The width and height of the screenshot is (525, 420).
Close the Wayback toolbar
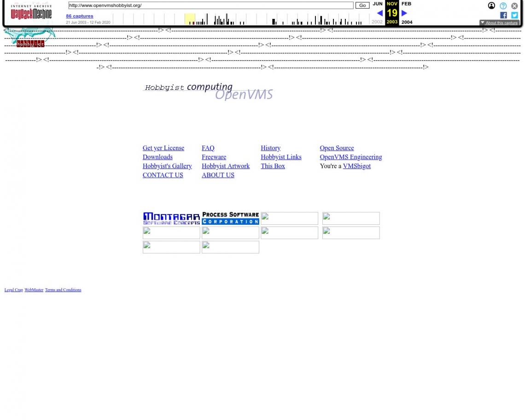(x=514, y=6)
